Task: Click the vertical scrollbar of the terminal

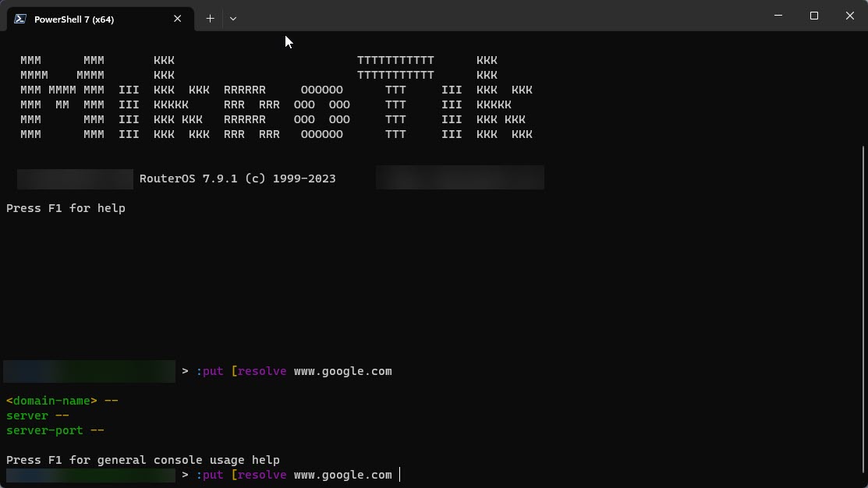Action: [863, 309]
